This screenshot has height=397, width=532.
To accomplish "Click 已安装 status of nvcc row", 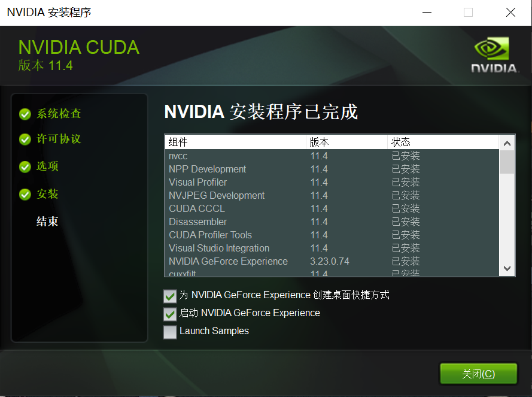I will click(x=406, y=156).
